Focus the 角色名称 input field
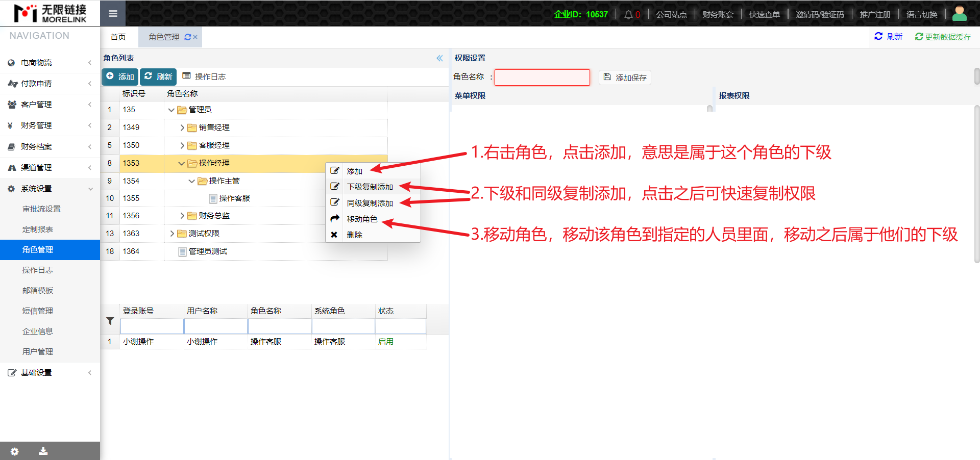 pos(542,78)
